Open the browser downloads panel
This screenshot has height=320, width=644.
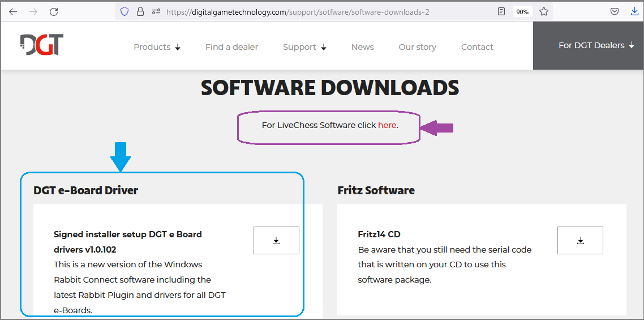[635, 11]
